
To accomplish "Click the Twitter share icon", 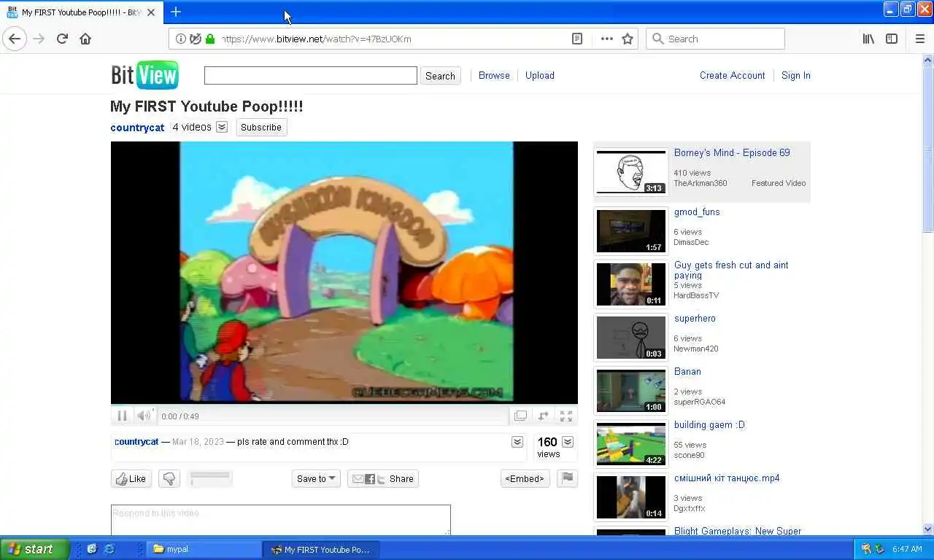I will [381, 479].
